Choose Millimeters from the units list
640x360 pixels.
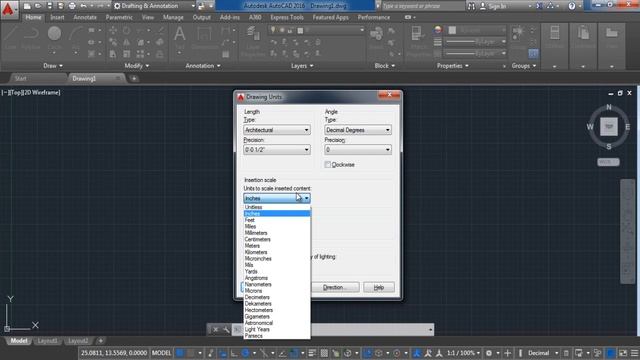(x=277, y=233)
